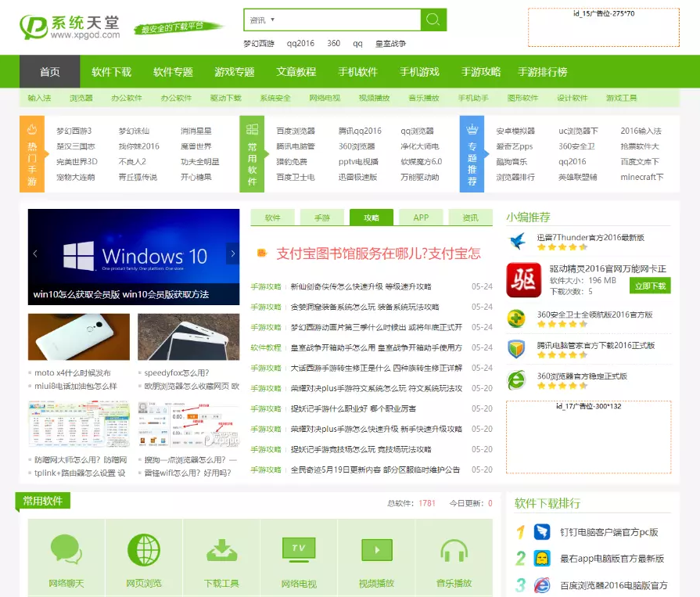Screen dimensions: 700x597
Task: Open the 新仙剑奇侠传 leveling guide article
Action: point(361,286)
